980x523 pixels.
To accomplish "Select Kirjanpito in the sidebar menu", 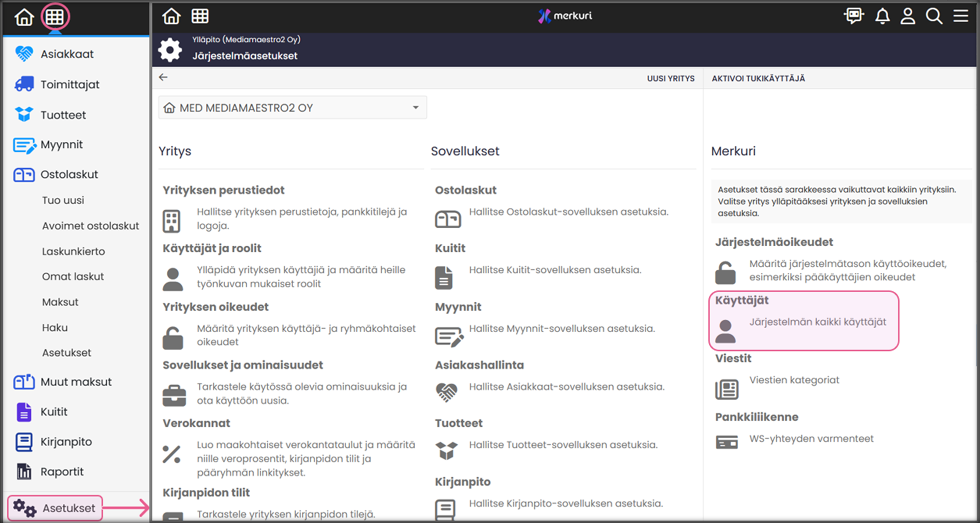I will click(66, 442).
